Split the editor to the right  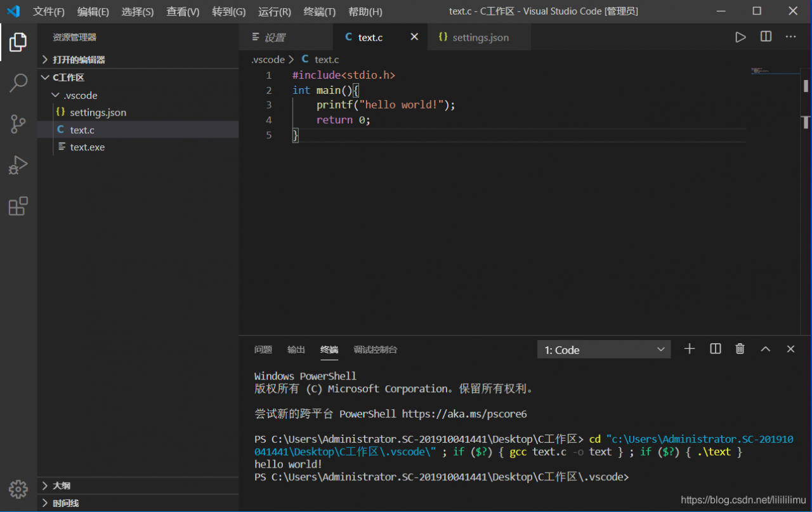(766, 37)
